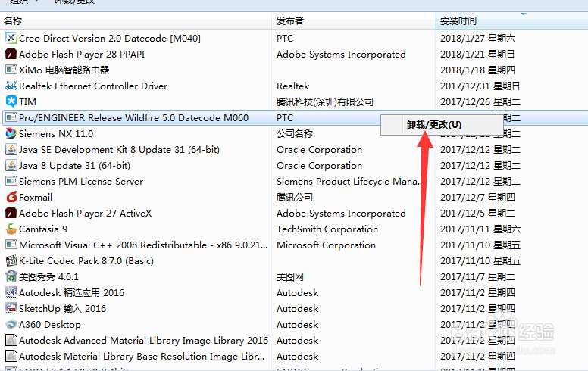Click the Pro/ENGINEER Wildfire 5.0 icon
The height and width of the screenshot is (371, 588).
tap(11, 117)
